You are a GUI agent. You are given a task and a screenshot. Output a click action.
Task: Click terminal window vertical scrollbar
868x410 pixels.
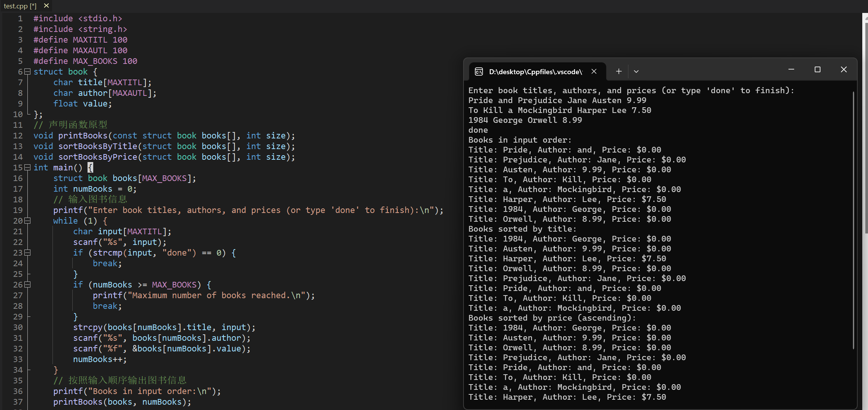pos(854,221)
